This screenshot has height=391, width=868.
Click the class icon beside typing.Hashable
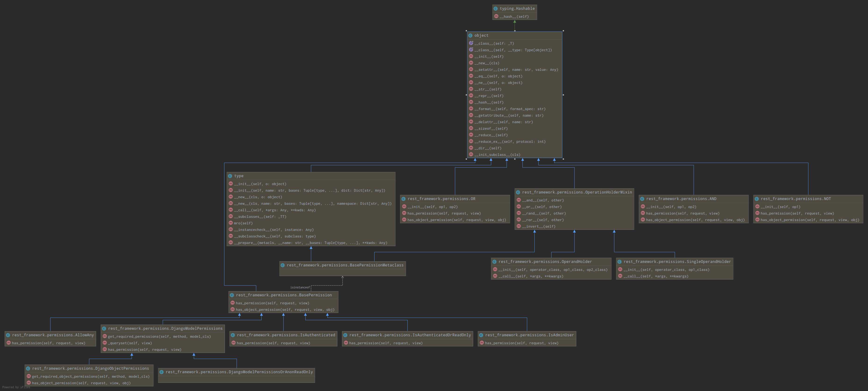pos(496,8)
